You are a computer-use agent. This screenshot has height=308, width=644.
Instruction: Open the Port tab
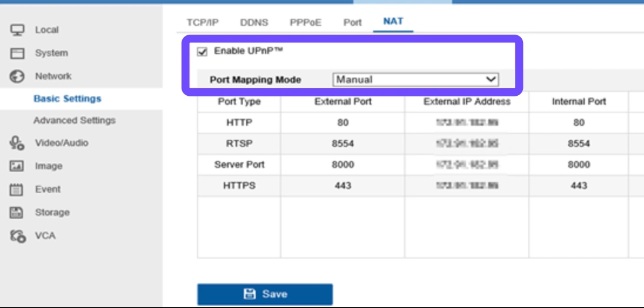pyautogui.click(x=353, y=22)
